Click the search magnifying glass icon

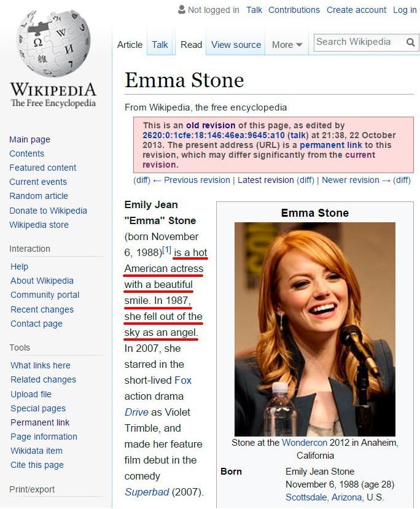click(x=411, y=42)
